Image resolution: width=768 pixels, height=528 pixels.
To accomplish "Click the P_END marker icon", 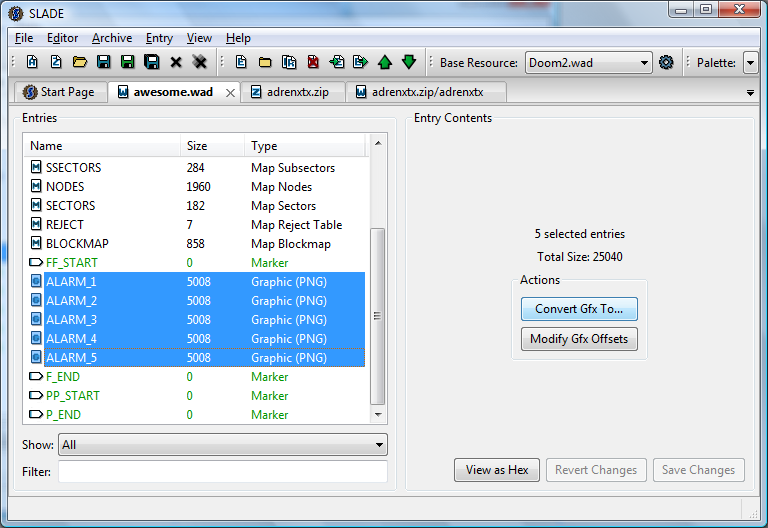I will tap(36, 414).
